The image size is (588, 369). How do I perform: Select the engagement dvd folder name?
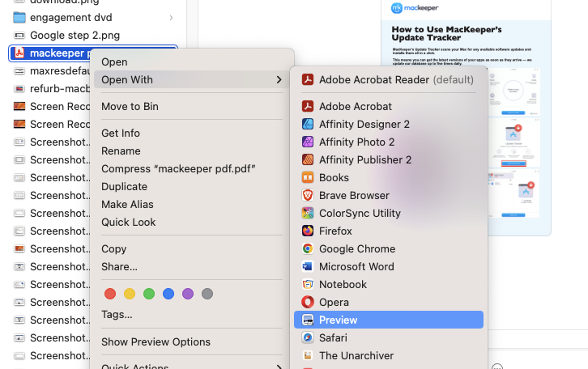point(71,18)
